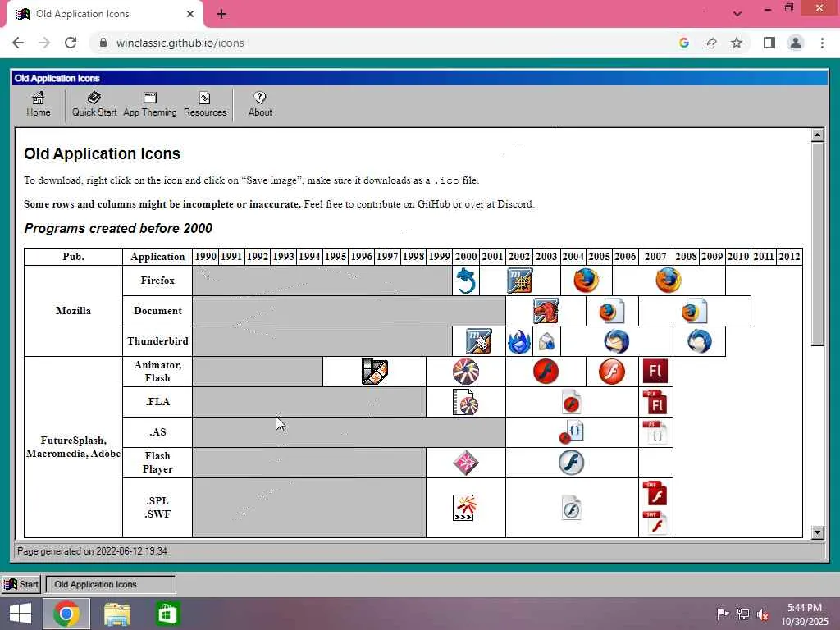Open the Quick Start page
This screenshot has width=840, height=630.
click(x=94, y=104)
